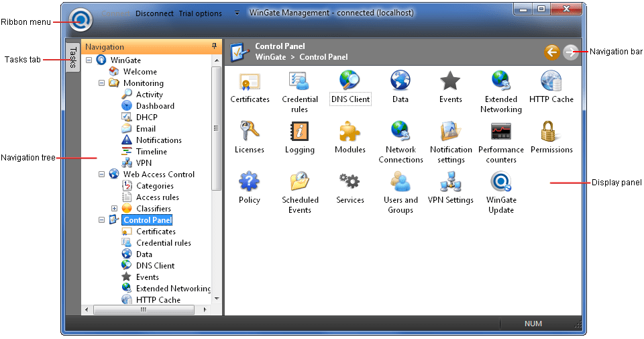Image resolution: width=644 pixels, height=339 pixels.
Task: Open the Modules puzzle icon
Action: point(350,131)
